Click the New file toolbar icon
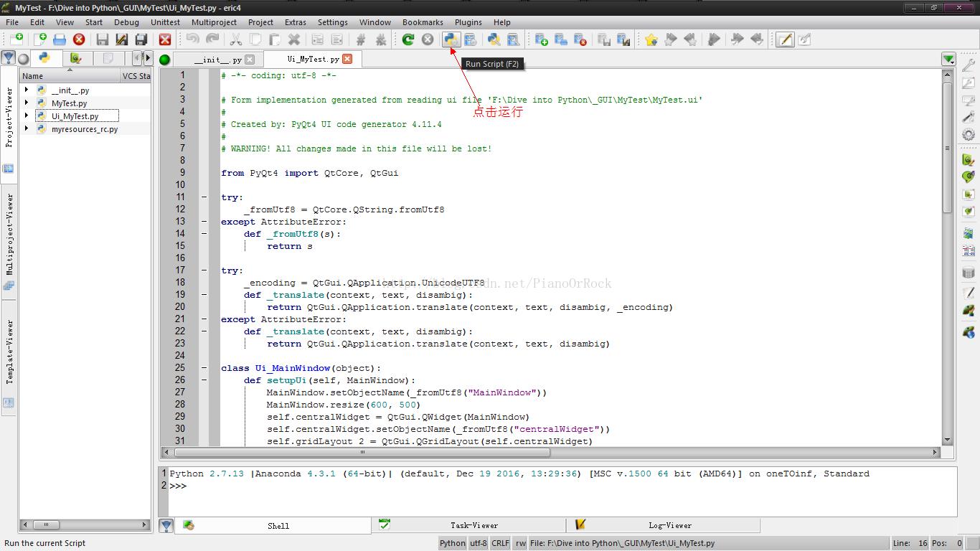The width and height of the screenshot is (980, 551). coord(40,39)
